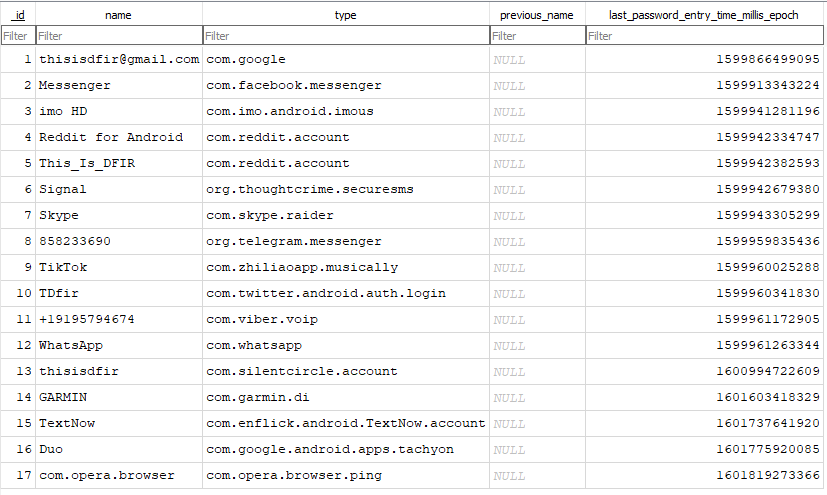This screenshot has height=495, width=827.
Task: Select the com.facebook.messenger type cell
Action: [x=346, y=85]
